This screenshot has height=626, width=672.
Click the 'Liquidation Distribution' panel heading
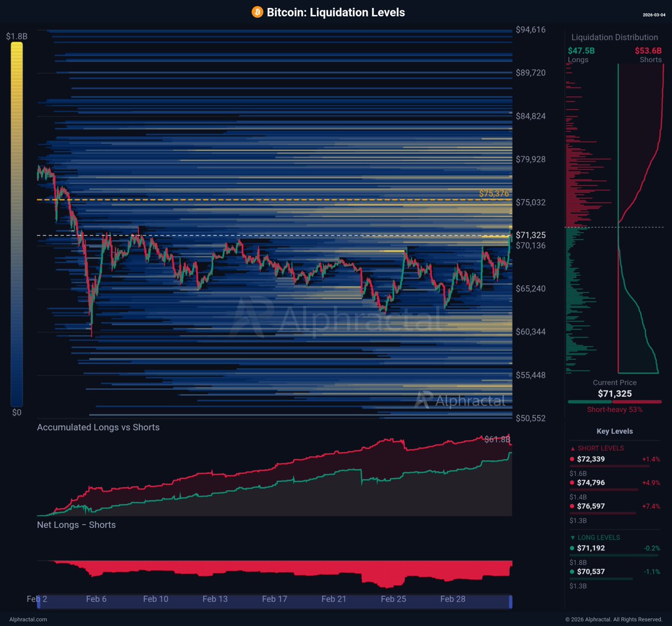(614, 38)
